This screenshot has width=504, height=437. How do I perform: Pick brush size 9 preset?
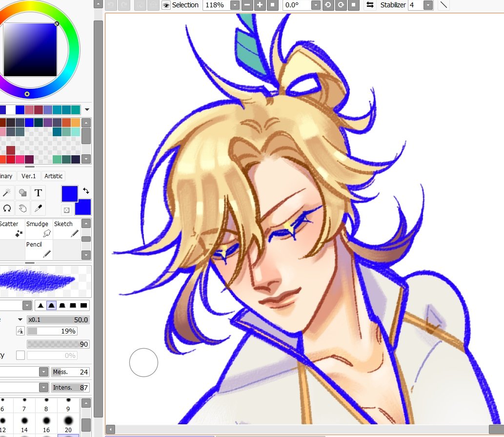point(68,405)
